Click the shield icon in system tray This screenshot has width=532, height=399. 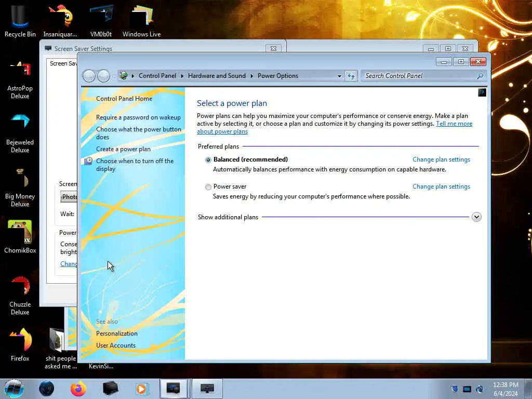(455, 389)
